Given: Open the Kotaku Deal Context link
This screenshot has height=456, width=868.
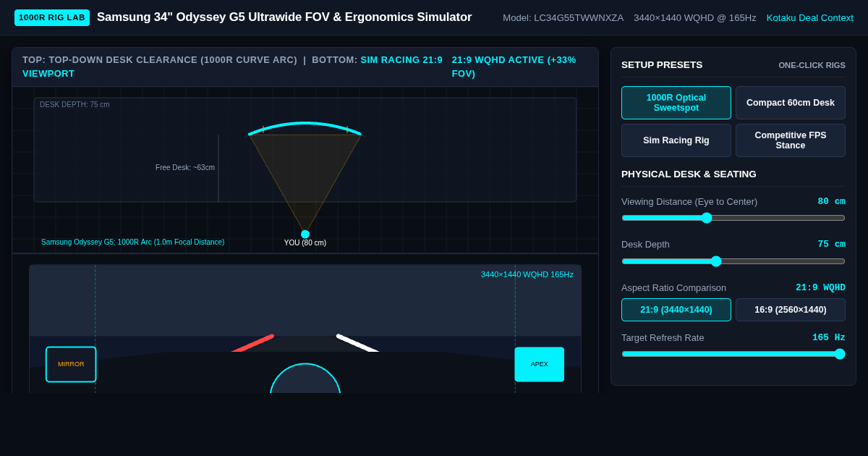Looking at the screenshot, I should coord(810,17).
